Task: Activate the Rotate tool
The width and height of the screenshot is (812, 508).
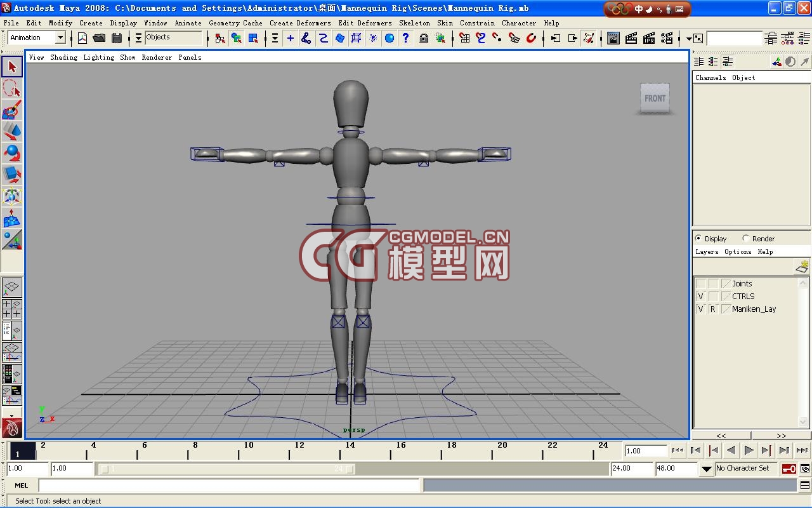Action: tap(12, 153)
